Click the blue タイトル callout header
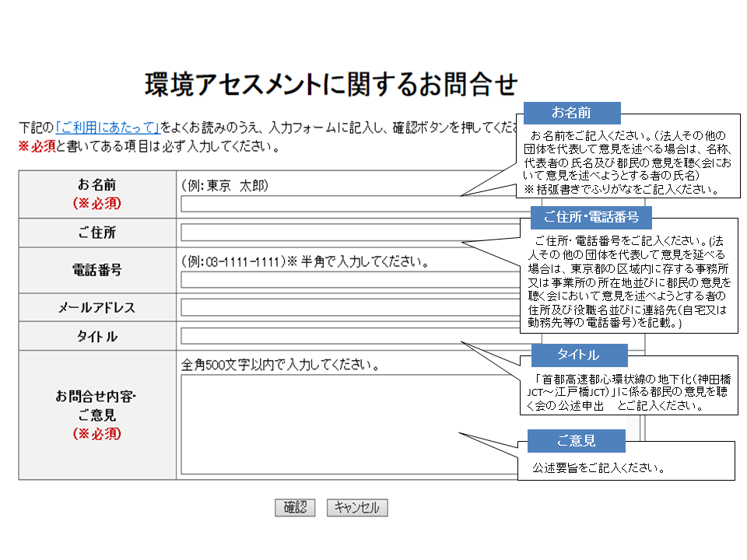 [x=579, y=355]
